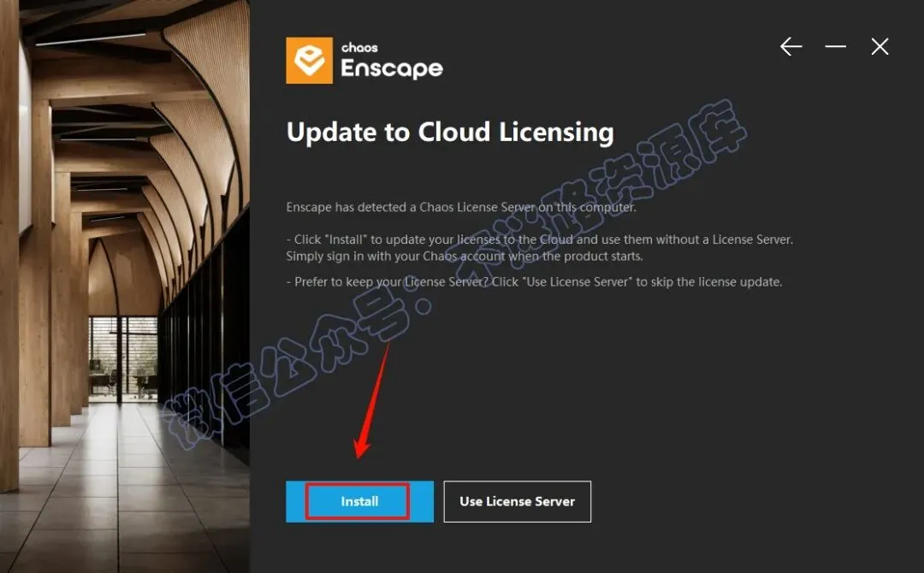
Task: Click the blue area right of Install label
Action: 421,502
